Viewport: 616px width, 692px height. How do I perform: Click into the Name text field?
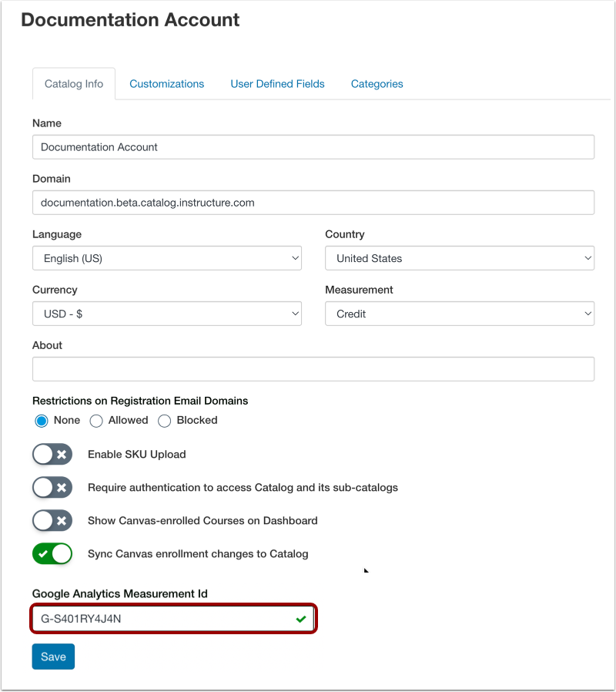(313, 147)
